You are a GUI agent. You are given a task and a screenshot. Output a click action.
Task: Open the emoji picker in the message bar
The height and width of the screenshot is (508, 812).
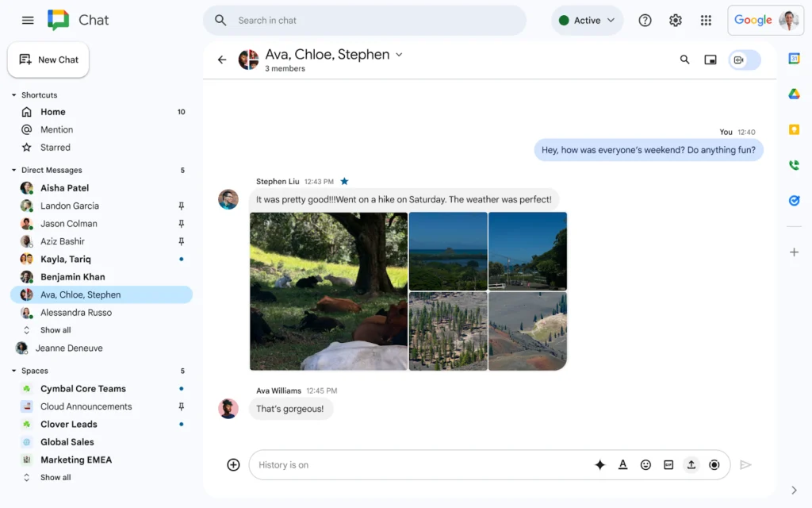[645, 464]
